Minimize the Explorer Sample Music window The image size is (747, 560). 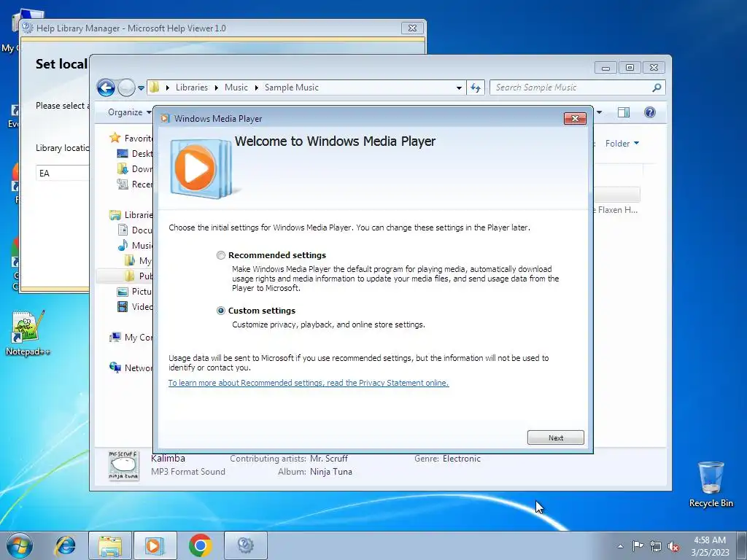point(605,68)
